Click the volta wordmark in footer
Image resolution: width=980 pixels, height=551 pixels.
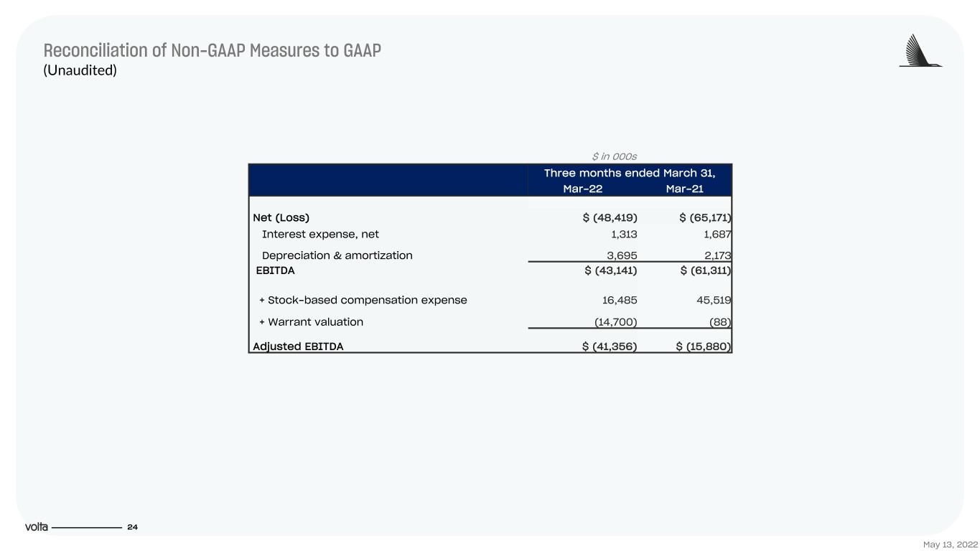(37, 527)
